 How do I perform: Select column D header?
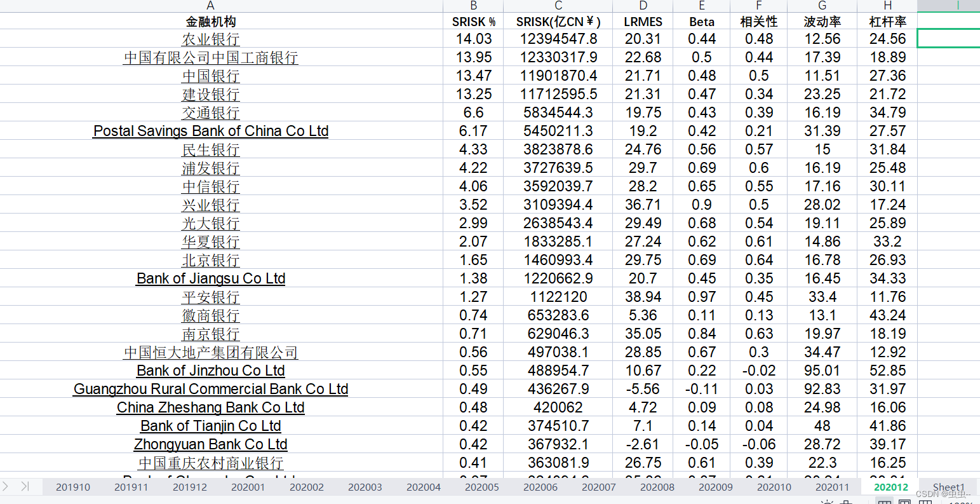pos(643,6)
